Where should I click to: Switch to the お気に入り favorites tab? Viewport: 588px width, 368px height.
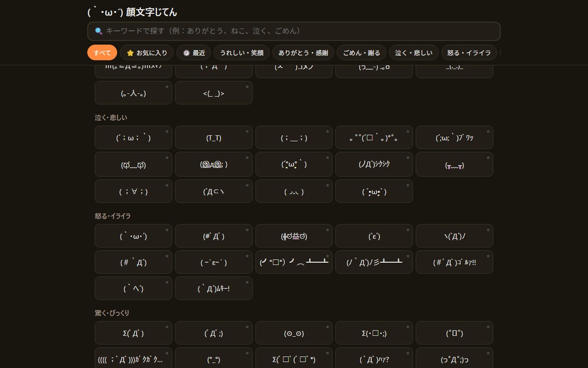click(x=146, y=52)
